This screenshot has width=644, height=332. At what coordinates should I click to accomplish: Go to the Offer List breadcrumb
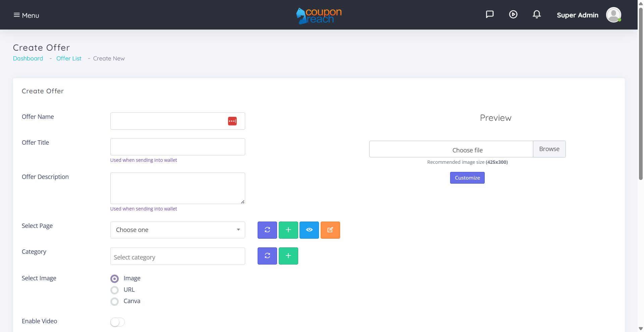point(69,58)
